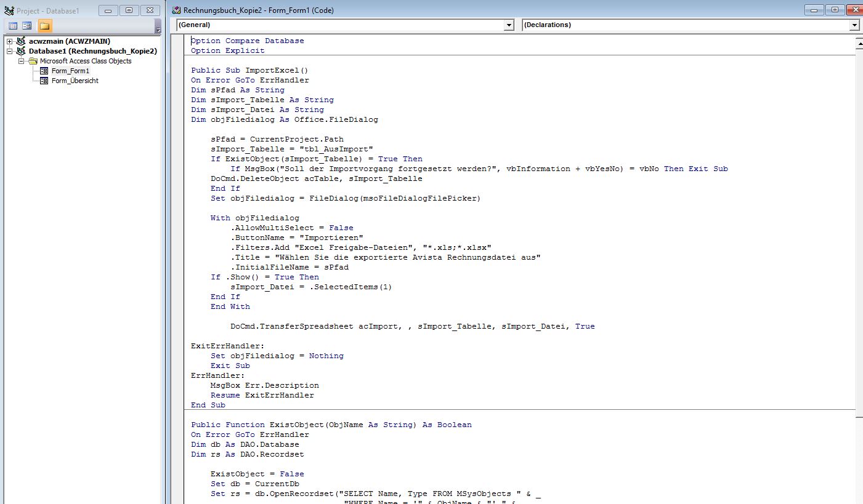This screenshot has width=863, height=504.
Task: Select Database1 (Rechnungsbuch_Kopie2) project
Action: tap(93, 51)
